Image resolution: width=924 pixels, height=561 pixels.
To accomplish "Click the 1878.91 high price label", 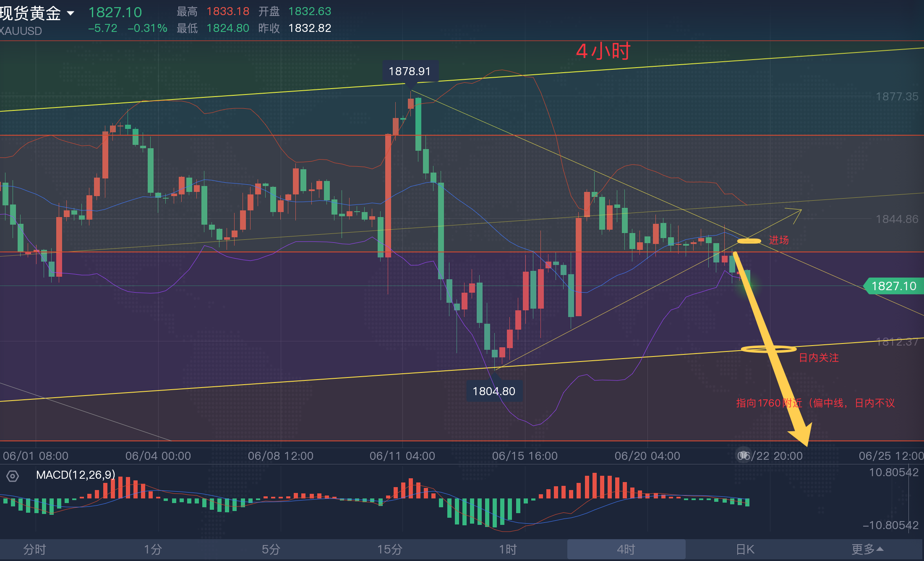I will tap(410, 71).
